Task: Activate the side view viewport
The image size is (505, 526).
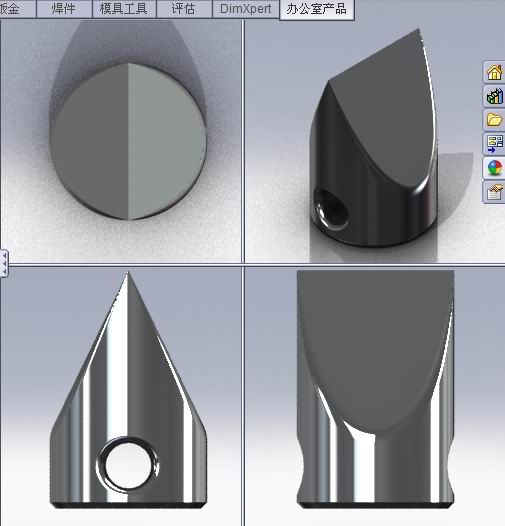Action: coord(374,396)
